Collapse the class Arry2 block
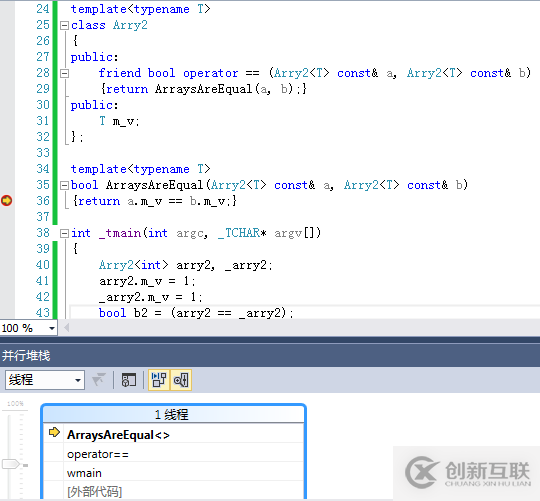This screenshot has width=540, height=501. 64,25
